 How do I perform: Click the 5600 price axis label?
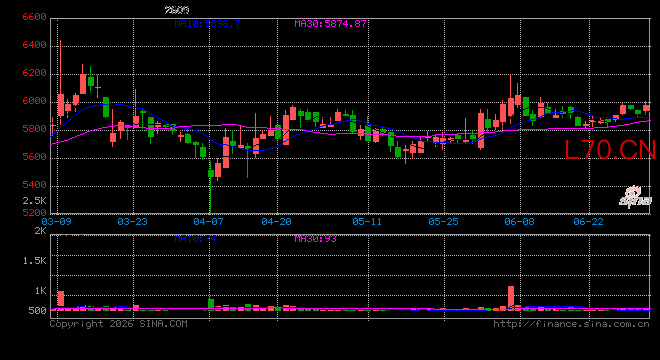tap(34, 157)
